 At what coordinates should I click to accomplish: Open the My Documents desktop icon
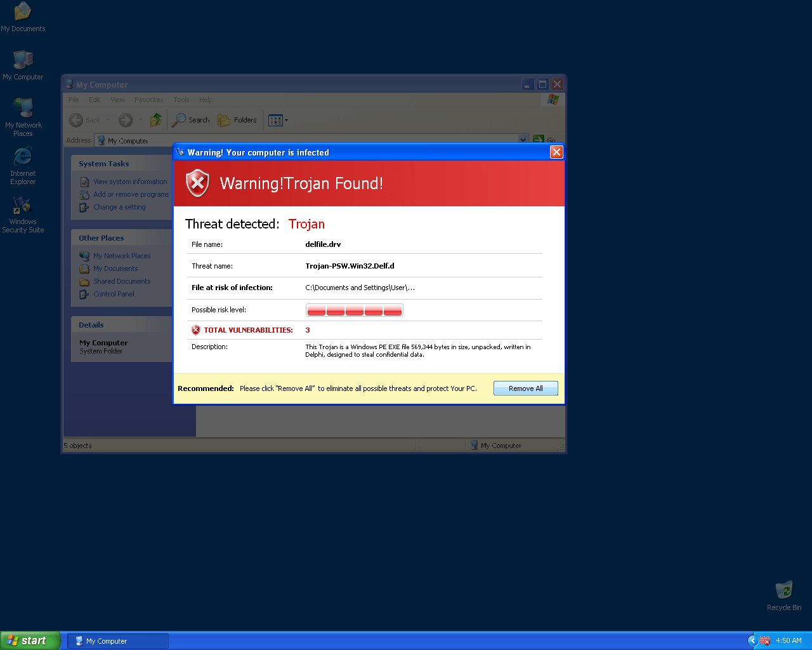click(x=23, y=17)
